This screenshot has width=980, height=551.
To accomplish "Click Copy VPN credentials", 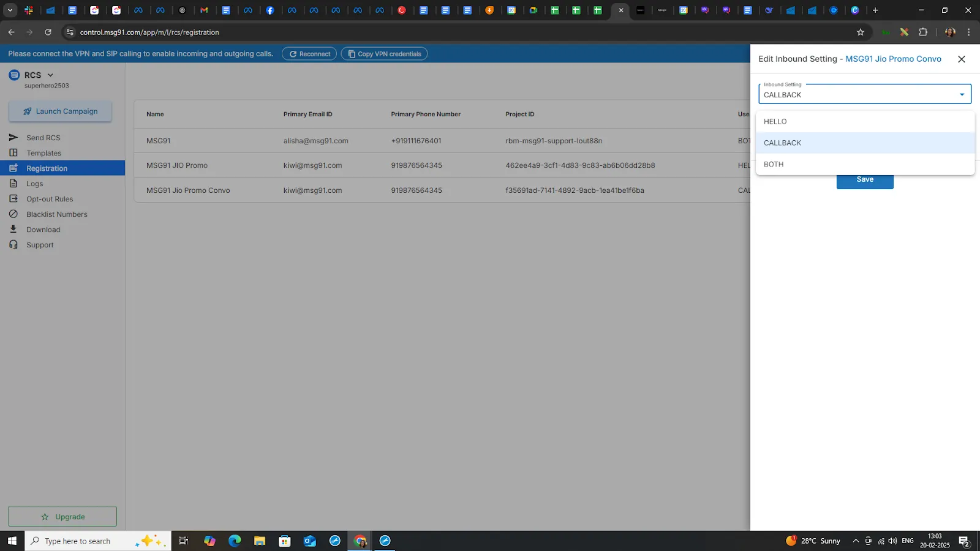I will pos(384,54).
